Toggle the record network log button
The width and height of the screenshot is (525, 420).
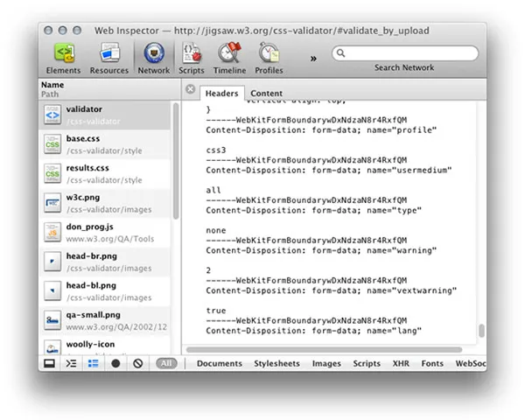(115, 362)
